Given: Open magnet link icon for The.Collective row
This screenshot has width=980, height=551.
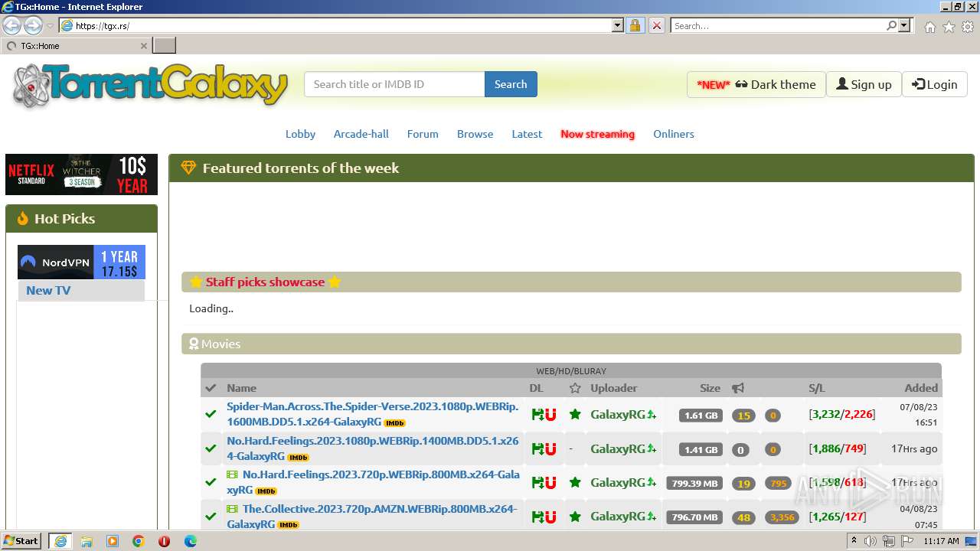Looking at the screenshot, I should tap(550, 517).
